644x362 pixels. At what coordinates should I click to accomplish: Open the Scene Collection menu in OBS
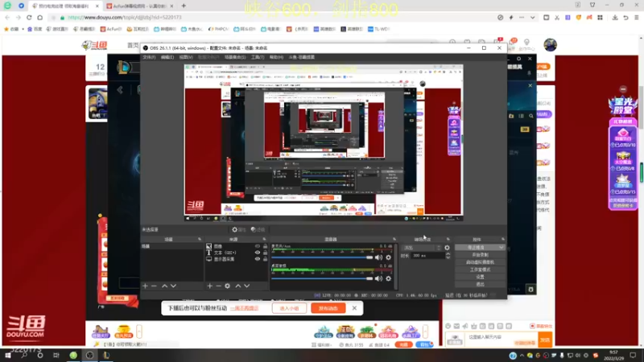(235, 57)
